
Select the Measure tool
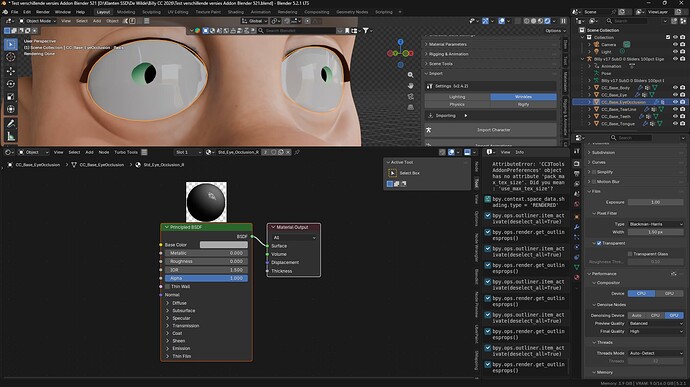[x=11, y=136]
